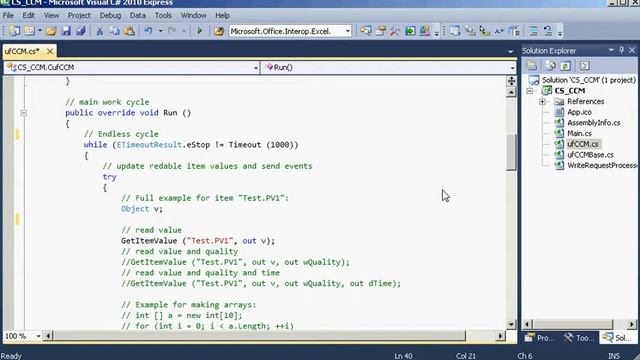
Task: Undo the last edit with the blue arrow
Action: (148, 31)
